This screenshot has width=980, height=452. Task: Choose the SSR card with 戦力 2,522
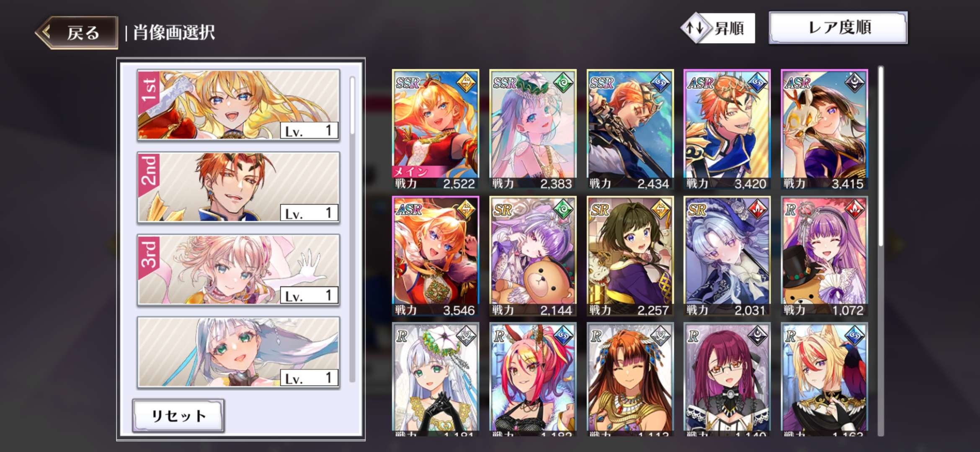[x=436, y=130]
